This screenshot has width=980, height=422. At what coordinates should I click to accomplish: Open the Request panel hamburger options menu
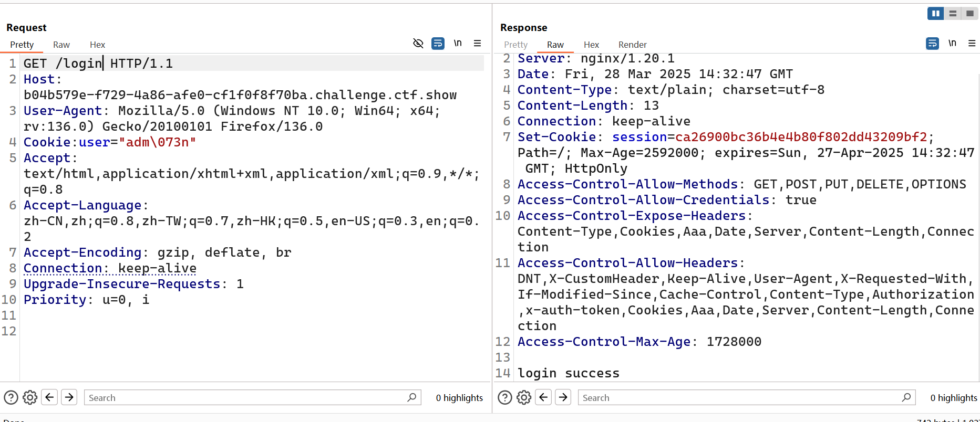coord(477,43)
